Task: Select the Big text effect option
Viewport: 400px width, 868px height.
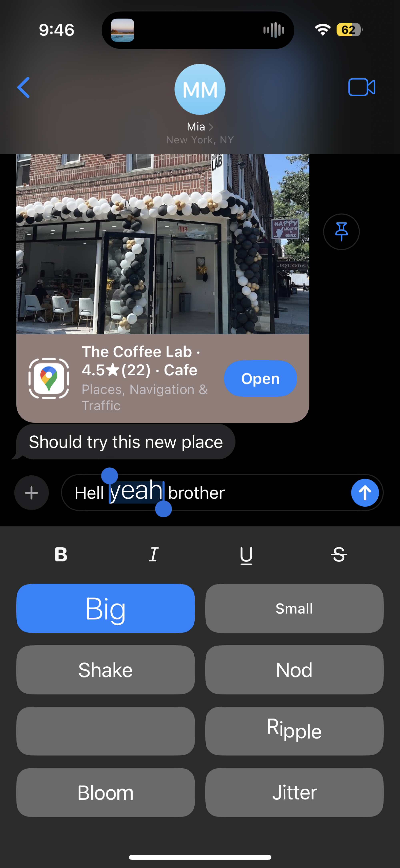Action: [x=105, y=608]
